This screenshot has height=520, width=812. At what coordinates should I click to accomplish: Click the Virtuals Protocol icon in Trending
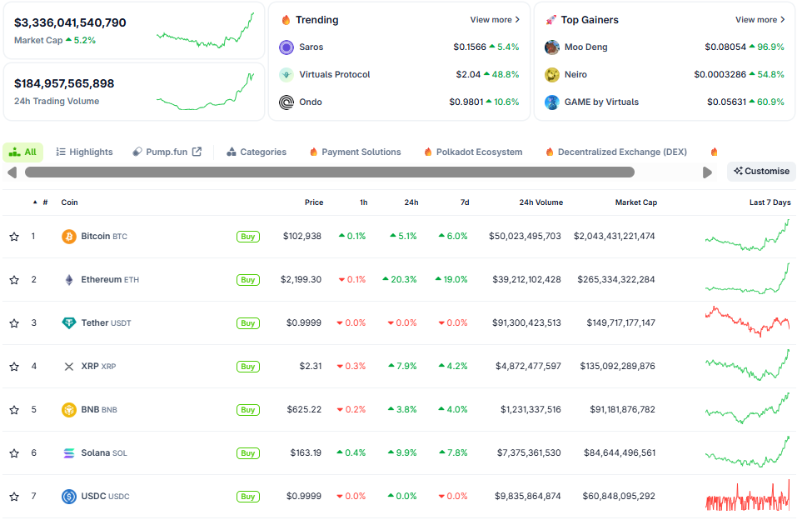(286, 75)
